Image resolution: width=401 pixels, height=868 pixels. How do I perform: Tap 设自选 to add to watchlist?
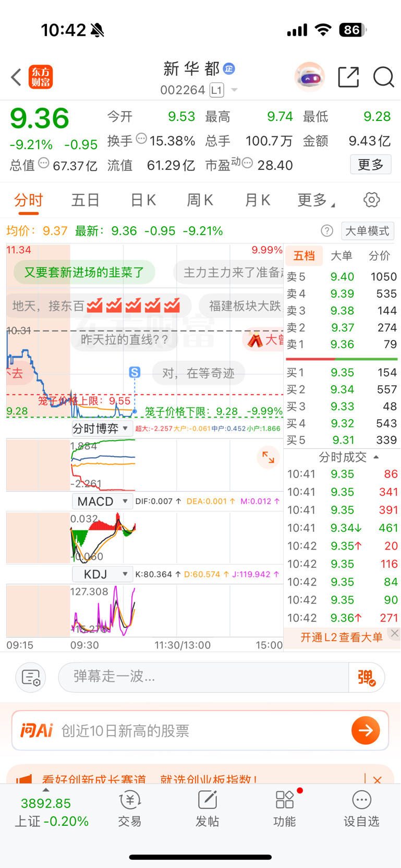[361, 809]
